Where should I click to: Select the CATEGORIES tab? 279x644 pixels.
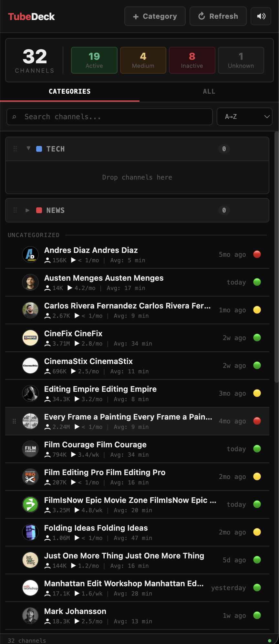point(70,91)
